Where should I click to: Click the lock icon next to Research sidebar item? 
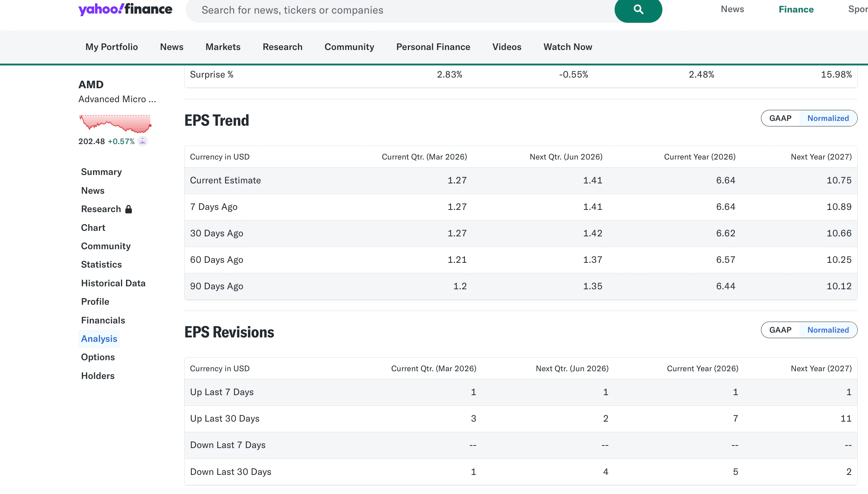[128, 209]
